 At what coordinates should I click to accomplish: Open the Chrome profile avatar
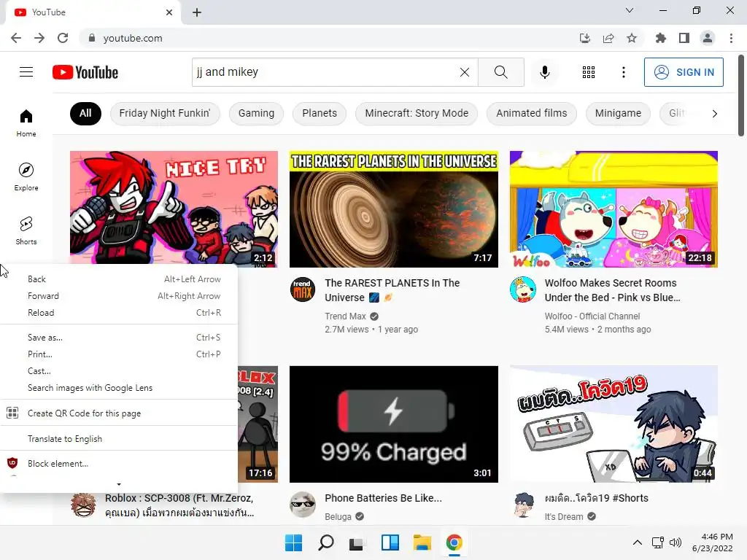(707, 38)
